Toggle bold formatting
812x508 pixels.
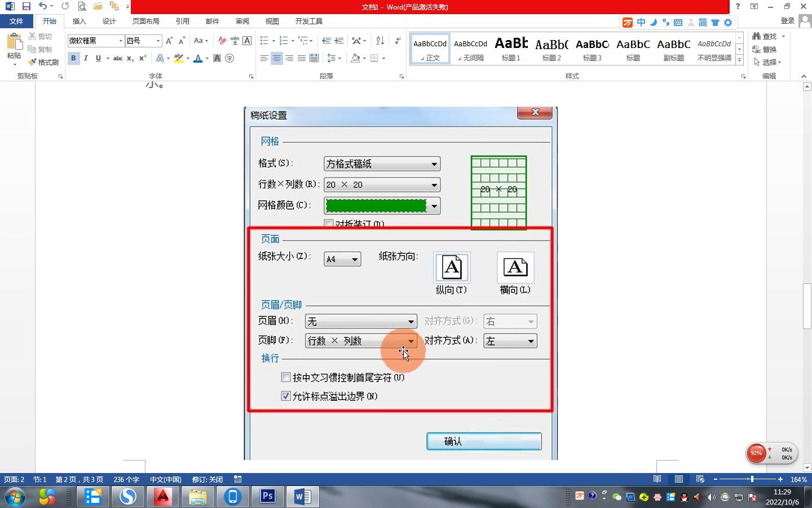73,58
